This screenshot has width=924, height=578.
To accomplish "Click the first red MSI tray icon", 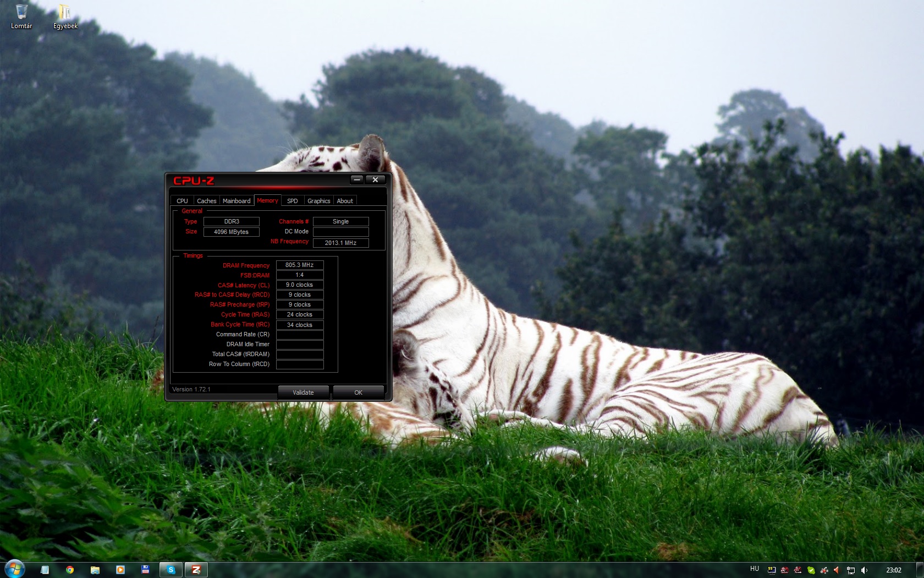I will tap(785, 570).
